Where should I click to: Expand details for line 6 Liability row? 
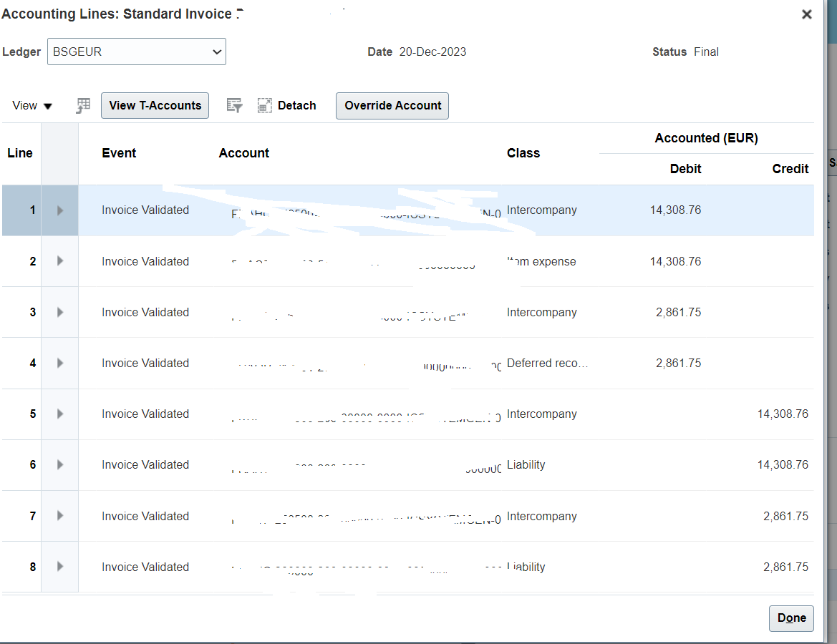click(x=60, y=464)
